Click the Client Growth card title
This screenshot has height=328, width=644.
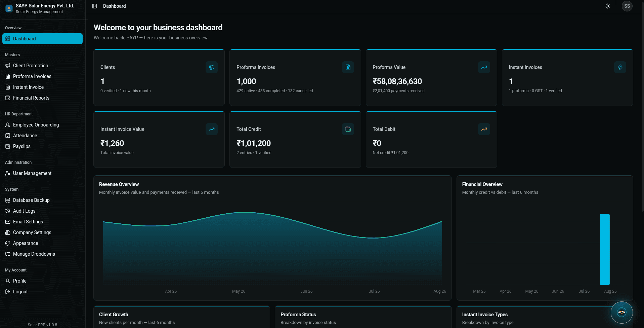point(114,315)
